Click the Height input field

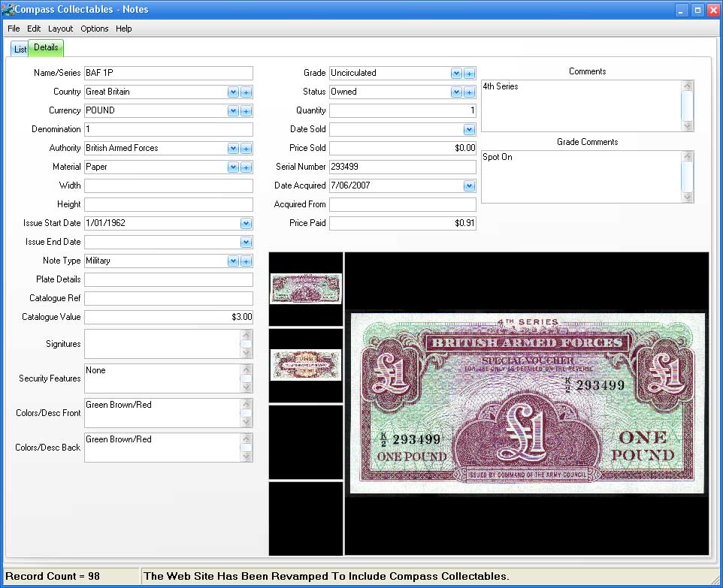pyautogui.click(x=168, y=204)
